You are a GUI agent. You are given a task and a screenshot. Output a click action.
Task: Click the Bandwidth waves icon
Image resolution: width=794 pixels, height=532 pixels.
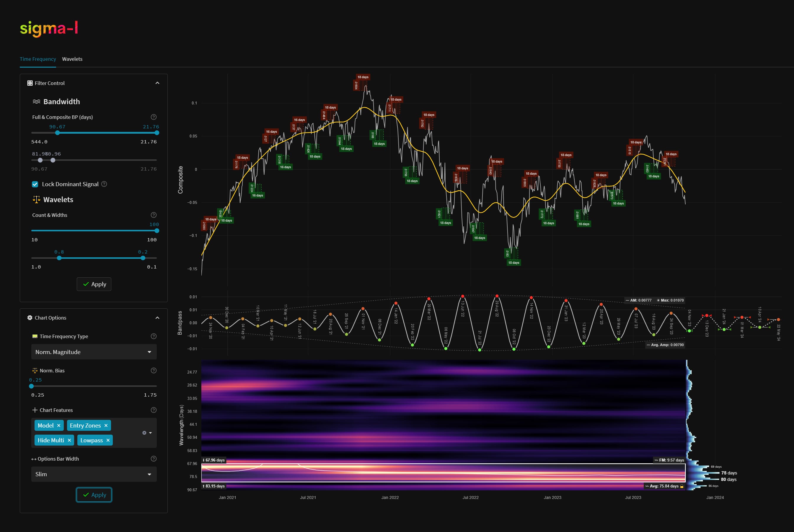coord(36,101)
